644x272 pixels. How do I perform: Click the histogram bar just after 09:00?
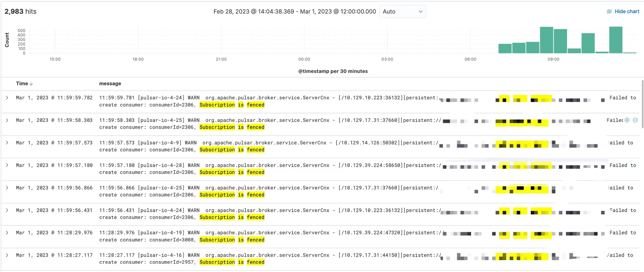560,41
